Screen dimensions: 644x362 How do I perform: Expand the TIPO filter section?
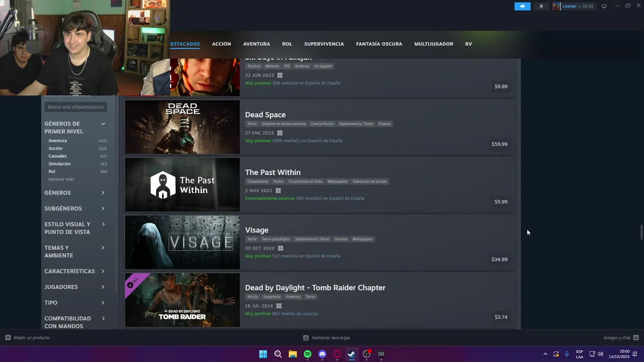74,303
